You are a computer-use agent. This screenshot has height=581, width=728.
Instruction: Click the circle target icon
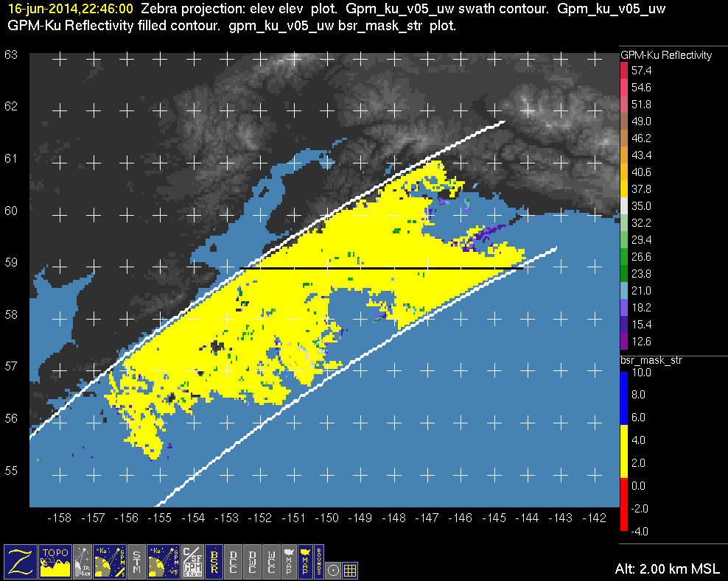coord(333,569)
